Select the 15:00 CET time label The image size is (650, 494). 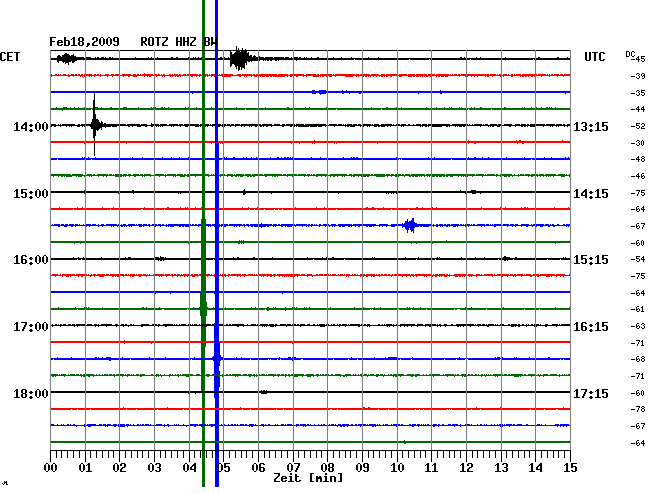[x=31, y=194]
